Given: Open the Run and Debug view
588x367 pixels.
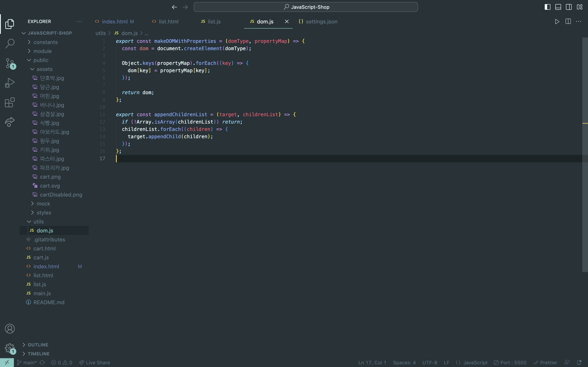Looking at the screenshot, I should pos(10,83).
